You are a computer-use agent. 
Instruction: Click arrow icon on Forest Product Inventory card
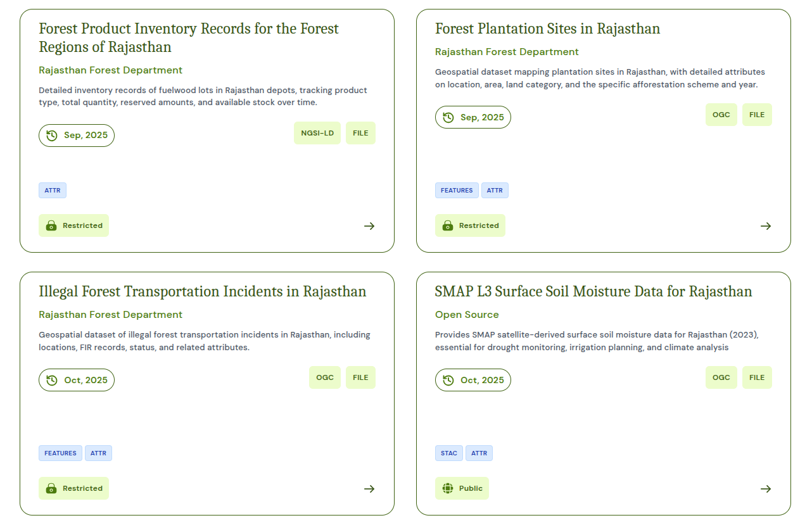369,226
